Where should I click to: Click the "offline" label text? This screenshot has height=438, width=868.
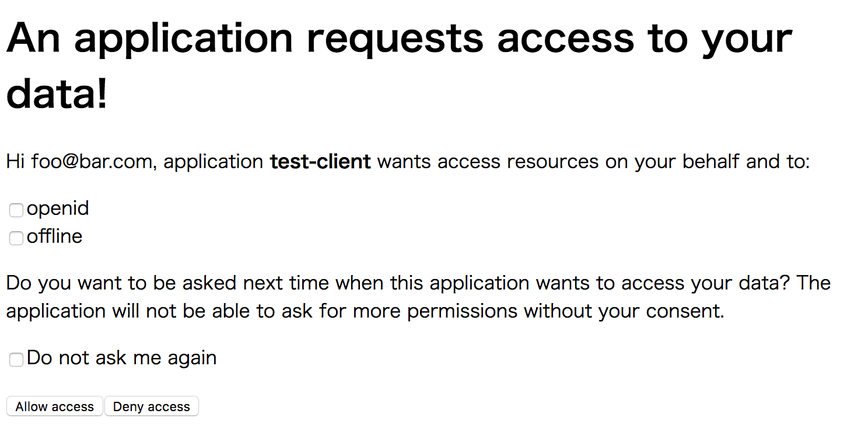(54, 237)
